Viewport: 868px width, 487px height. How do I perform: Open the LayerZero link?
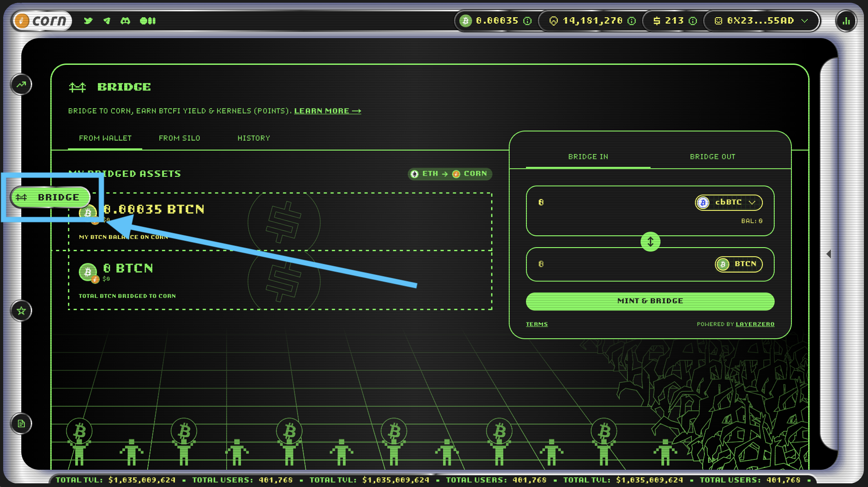(755, 324)
